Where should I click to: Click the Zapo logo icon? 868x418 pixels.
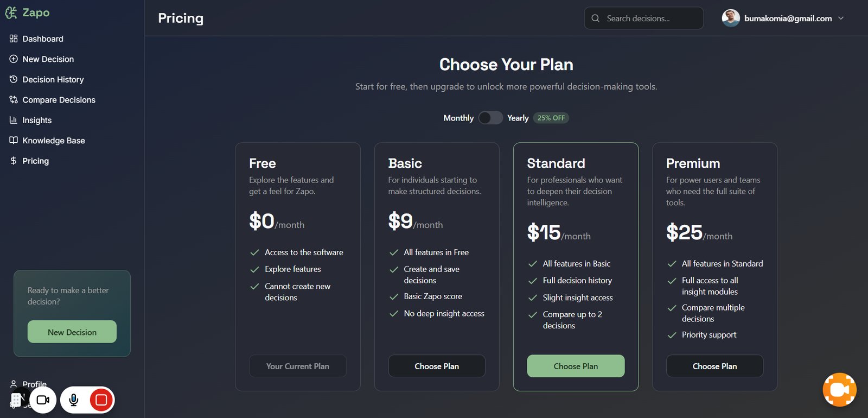pos(11,12)
